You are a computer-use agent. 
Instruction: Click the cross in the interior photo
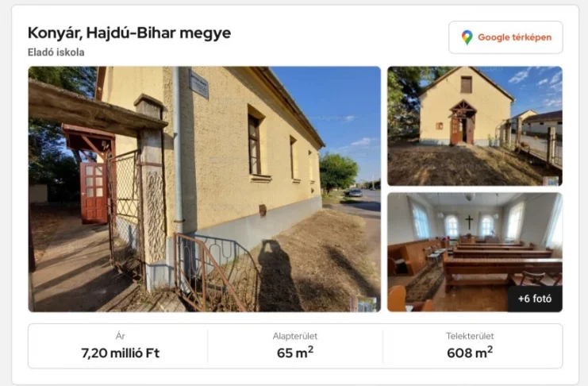(x=469, y=222)
